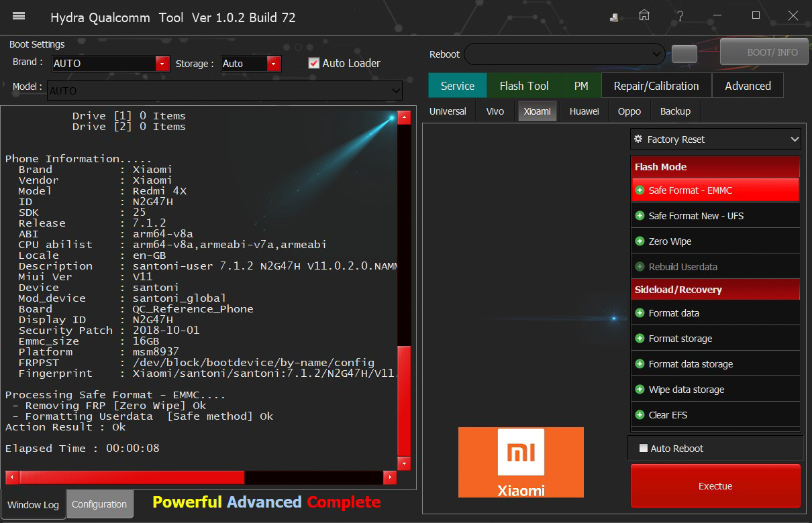Toggle the Auto Loader checkbox
This screenshot has height=523, width=812.
tap(313, 63)
